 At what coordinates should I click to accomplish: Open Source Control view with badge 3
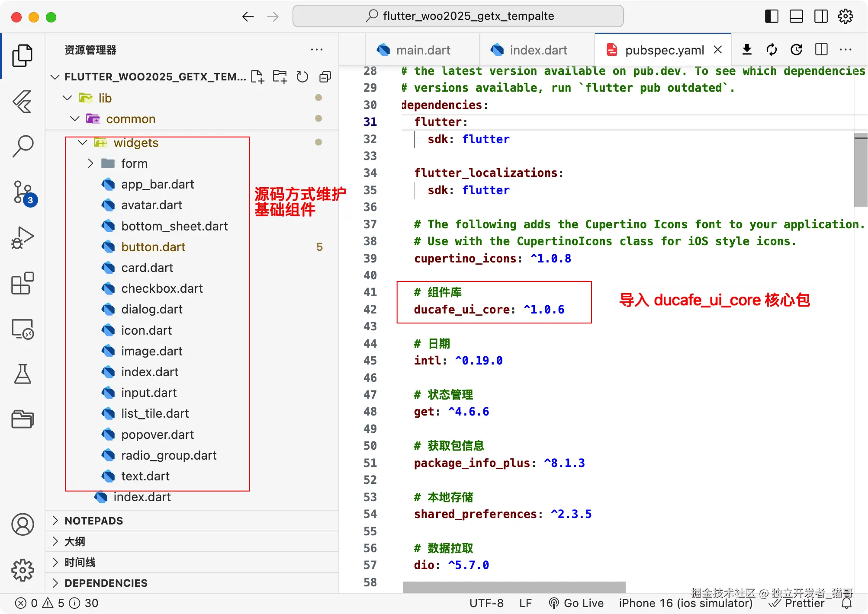(23, 192)
